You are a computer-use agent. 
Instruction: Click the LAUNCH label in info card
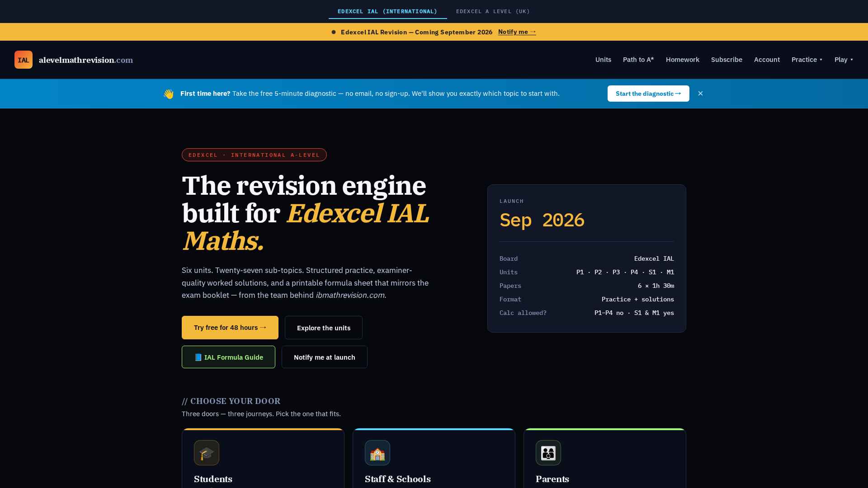[x=512, y=201]
